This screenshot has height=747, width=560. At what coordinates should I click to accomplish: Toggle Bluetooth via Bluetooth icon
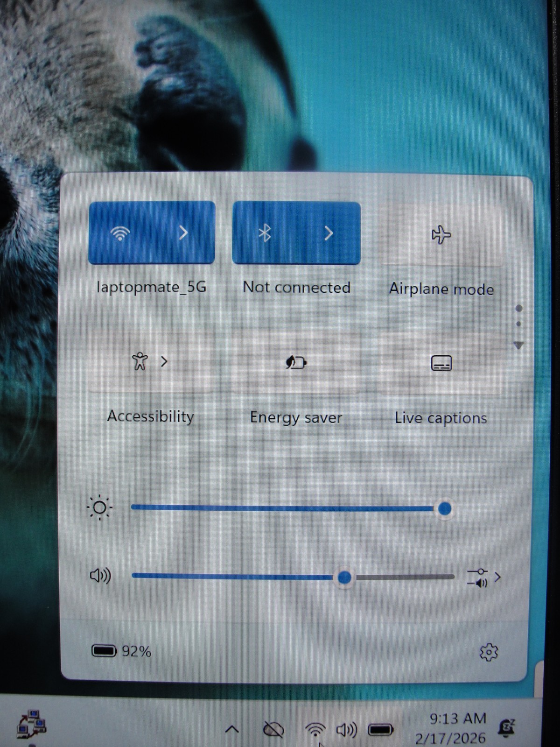[265, 233]
